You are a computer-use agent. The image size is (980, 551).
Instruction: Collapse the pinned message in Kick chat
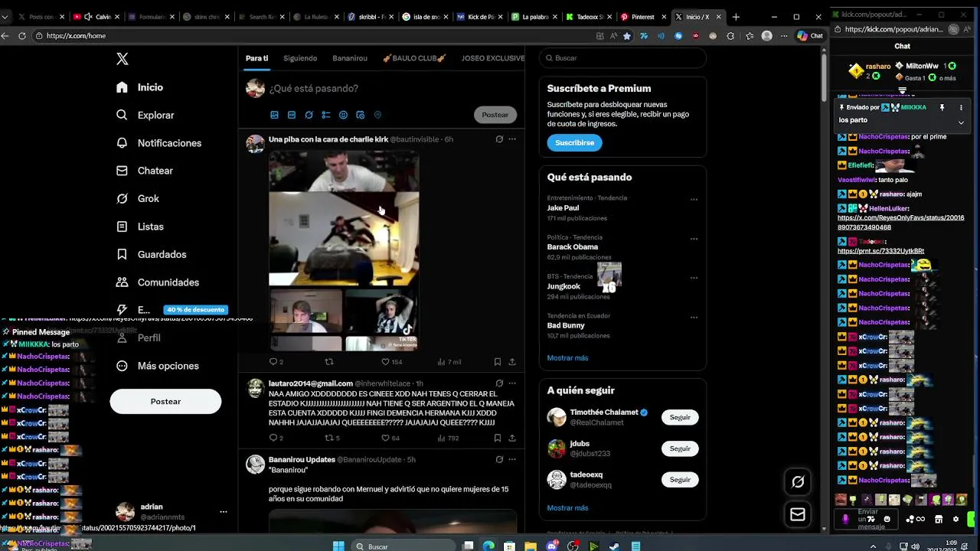[x=961, y=122]
